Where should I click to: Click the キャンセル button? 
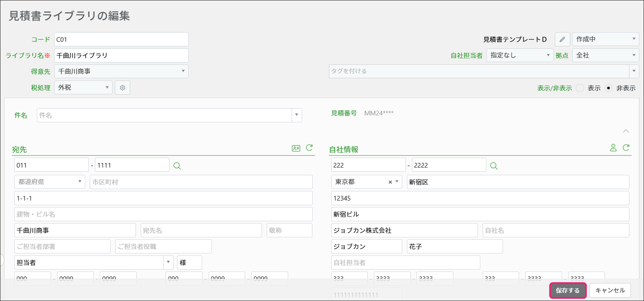[610, 290]
